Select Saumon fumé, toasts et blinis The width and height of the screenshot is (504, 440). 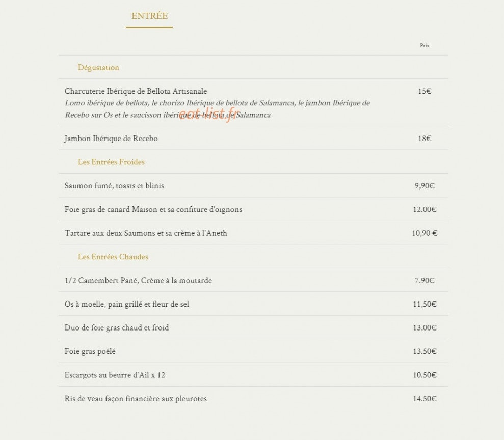point(114,186)
